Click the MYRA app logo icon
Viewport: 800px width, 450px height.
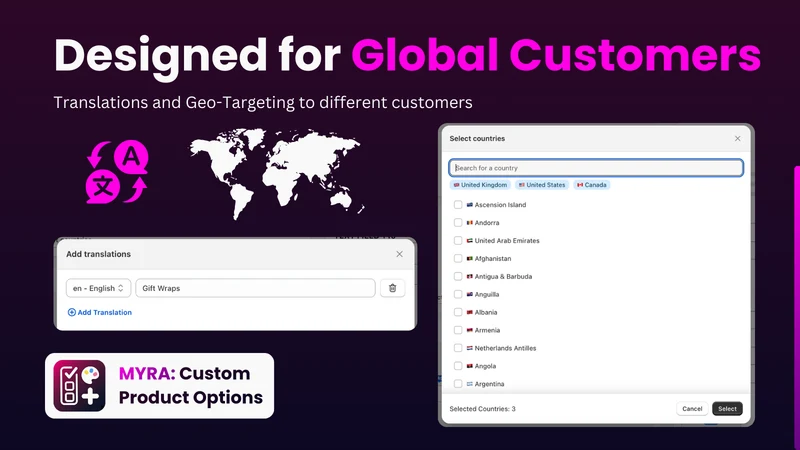pos(80,386)
